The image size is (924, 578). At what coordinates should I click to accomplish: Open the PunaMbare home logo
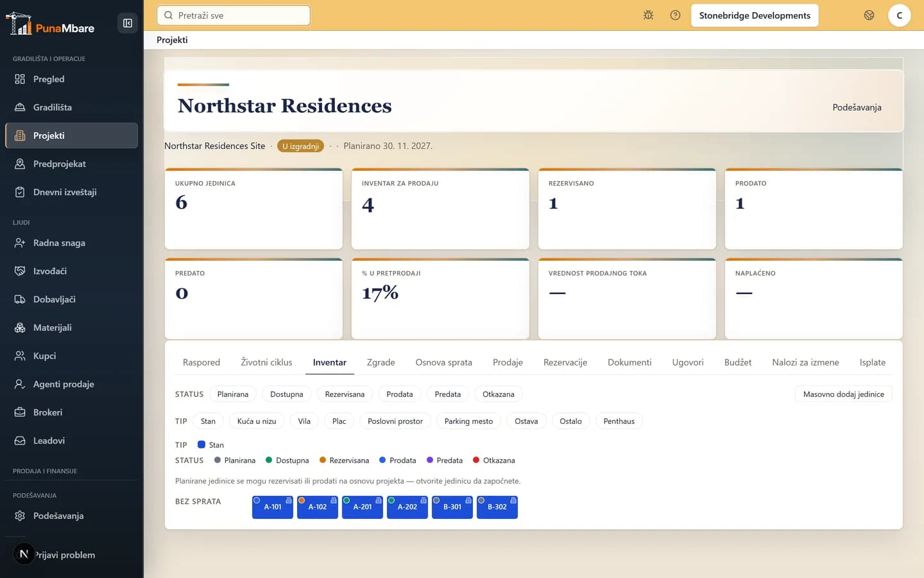tap(50, 24)
